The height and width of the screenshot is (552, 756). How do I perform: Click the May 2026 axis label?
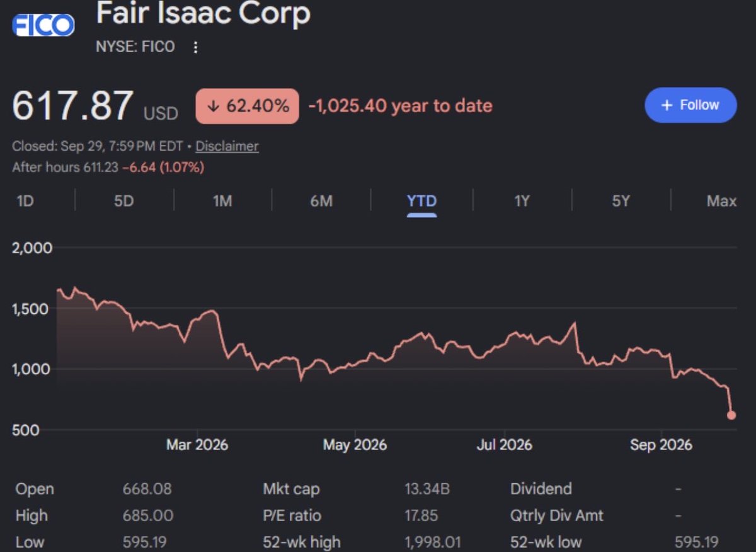(355, 445)
